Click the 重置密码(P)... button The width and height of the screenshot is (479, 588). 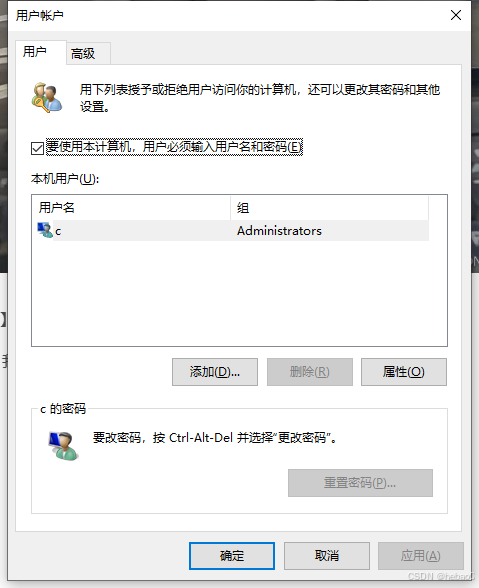[x=360, y=483]
